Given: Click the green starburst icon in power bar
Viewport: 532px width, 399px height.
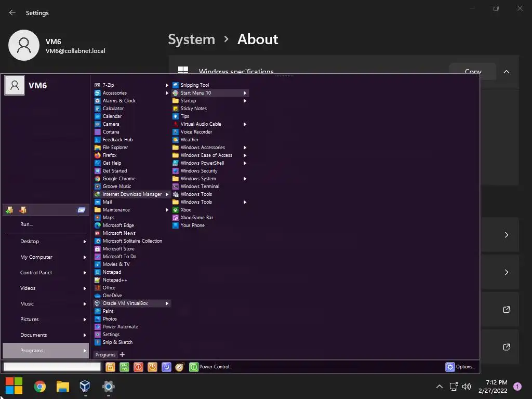Looking at the screenshot, I should click(124, 367).
